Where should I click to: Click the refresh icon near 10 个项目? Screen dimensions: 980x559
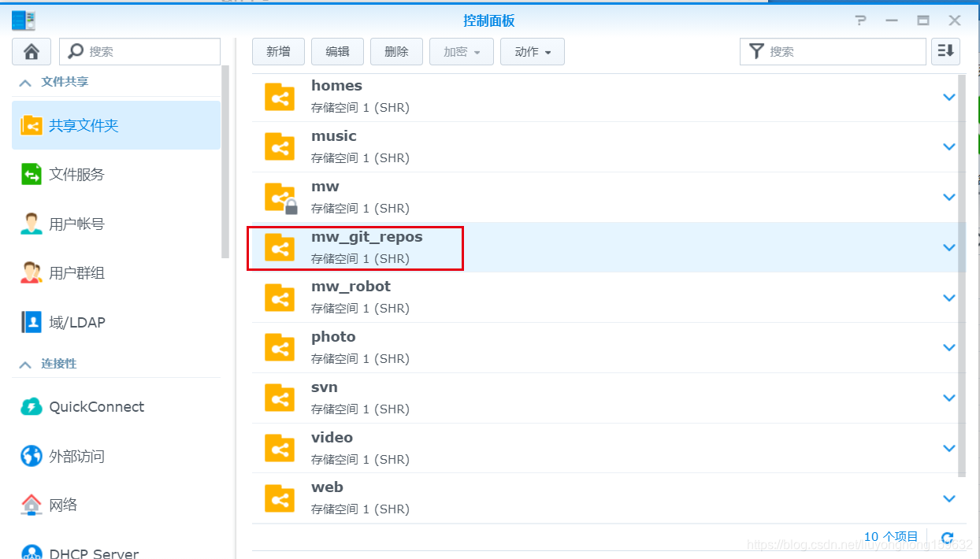click(947, 536)
